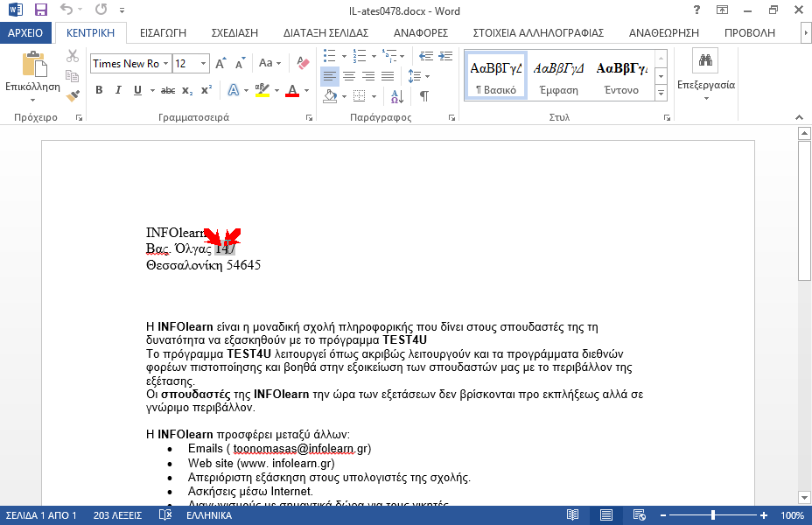The height and width of the screenshot is (525, 812).
Task: Open the borders dropdown
Action: [x=374, y=96]
